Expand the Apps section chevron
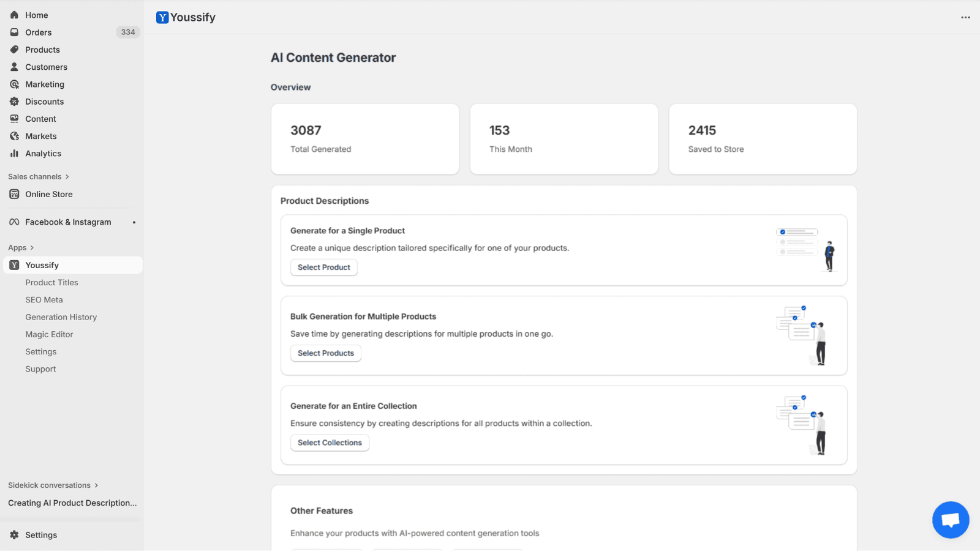The width and height of the screenshot is (980, 551). (x=32, y=248)
